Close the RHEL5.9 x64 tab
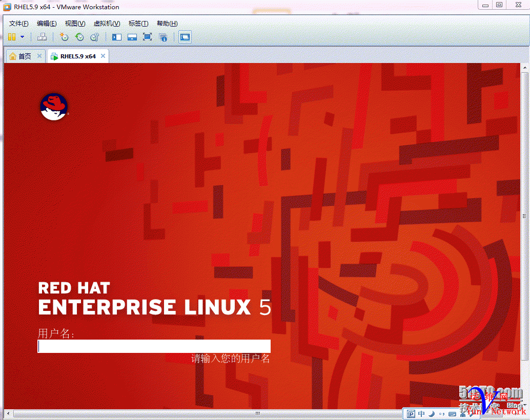 tap(103, 56)
